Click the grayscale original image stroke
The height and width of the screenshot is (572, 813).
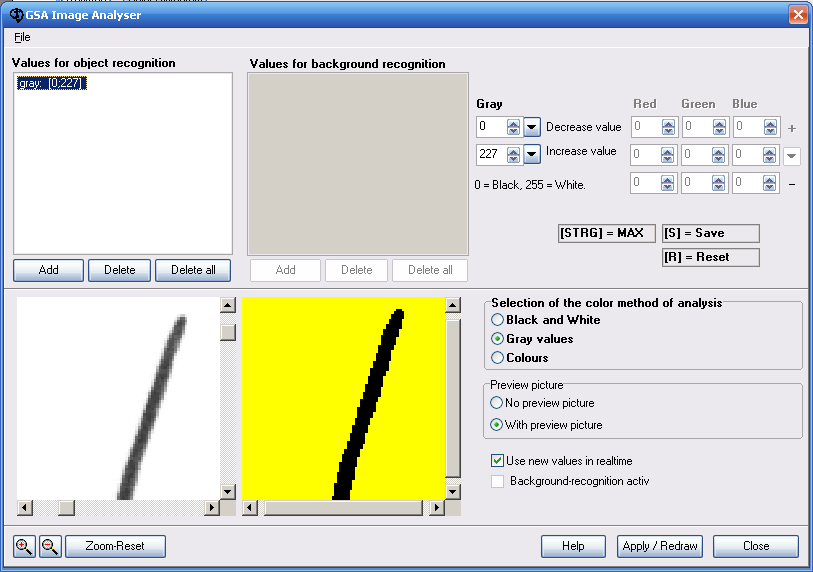(x=153, y=407)
